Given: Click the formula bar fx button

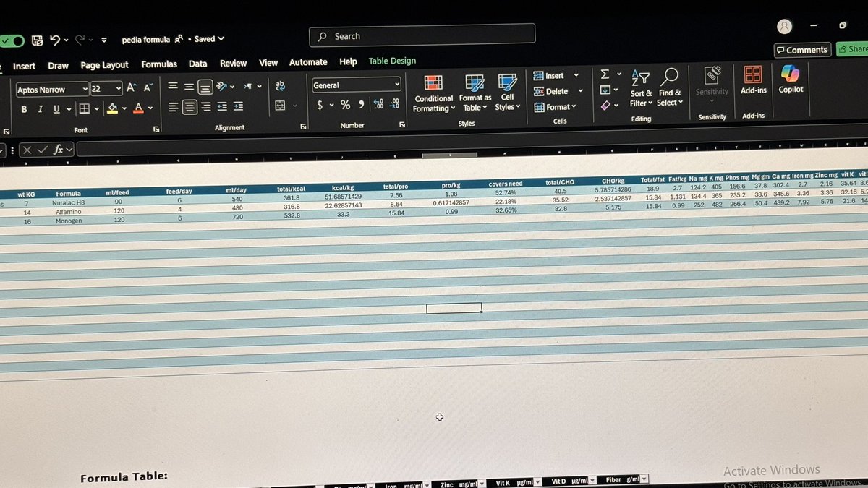Looking at the screenshot, I should (59, 150).
